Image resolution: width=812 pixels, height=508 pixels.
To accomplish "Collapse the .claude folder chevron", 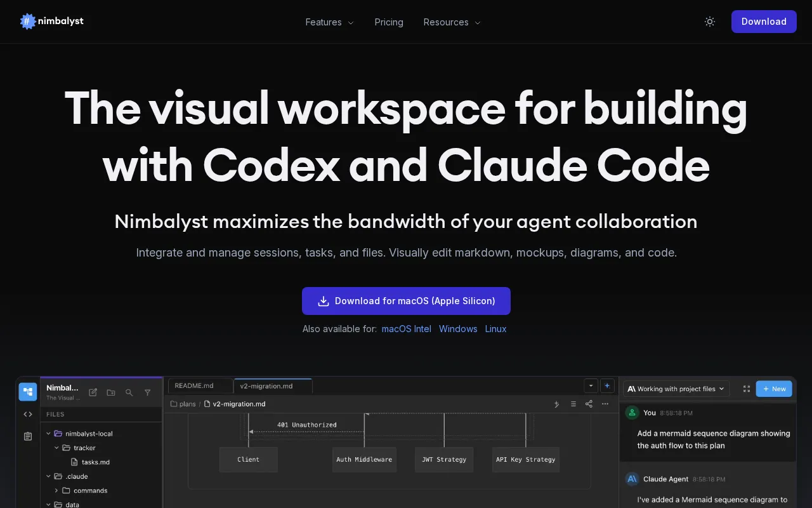I will (x=49, y=476).
